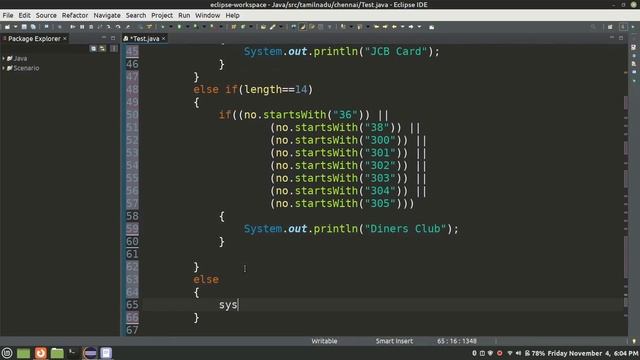Expand the Java project tree node
The height and width of the screenshot is (360, 640).
(x=4, y=58)
